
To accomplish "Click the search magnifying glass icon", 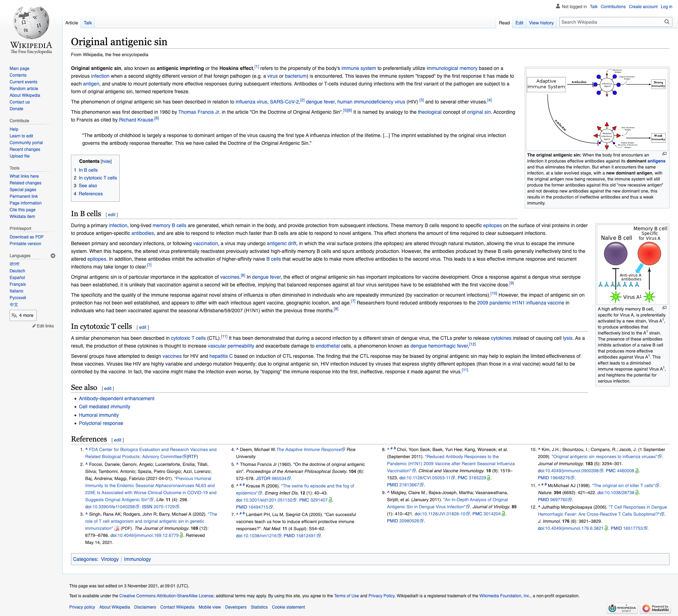I will click(x=667, y=22).
